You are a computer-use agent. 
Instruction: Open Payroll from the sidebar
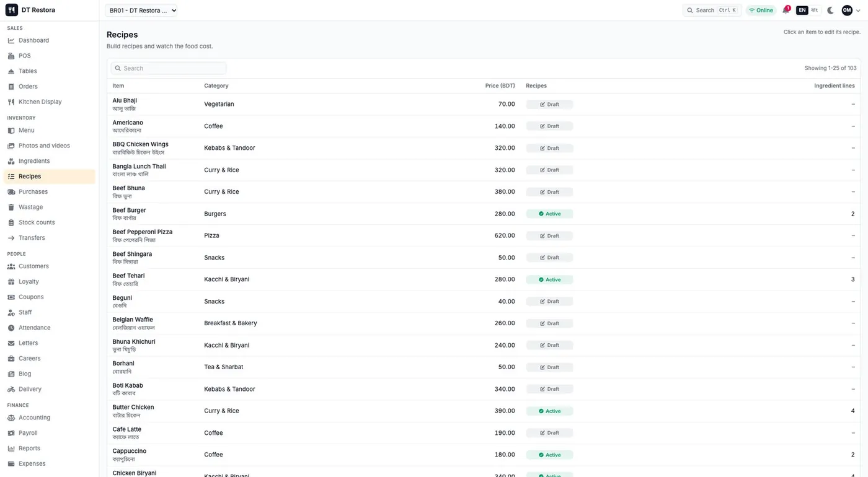click(50, 434)
